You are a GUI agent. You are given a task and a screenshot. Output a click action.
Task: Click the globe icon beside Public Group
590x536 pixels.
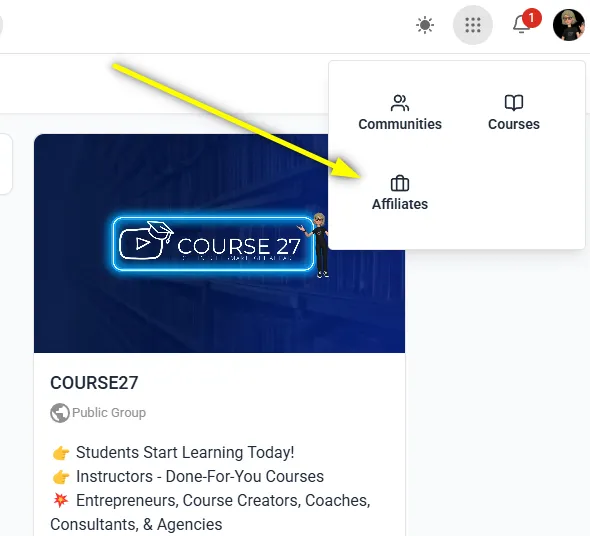[x=60, y=413]
